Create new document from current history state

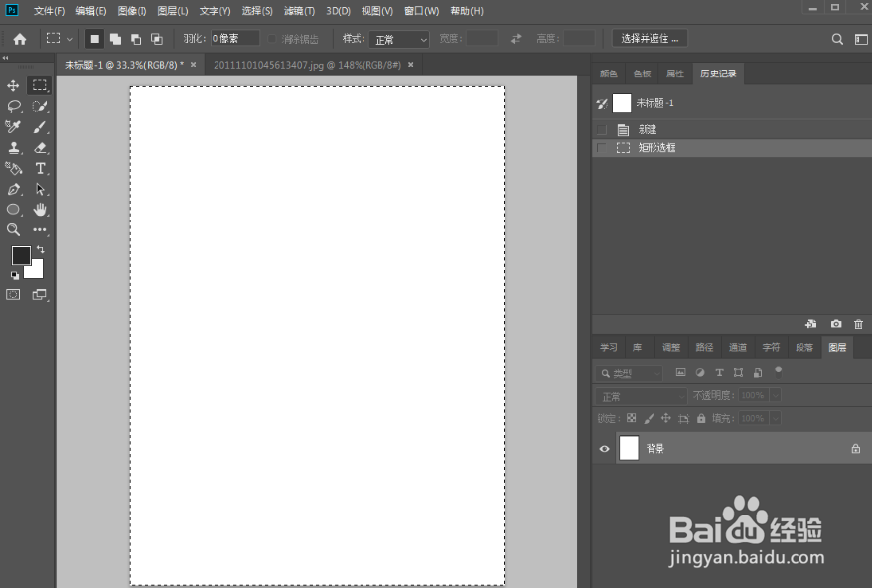click(810, 324)
